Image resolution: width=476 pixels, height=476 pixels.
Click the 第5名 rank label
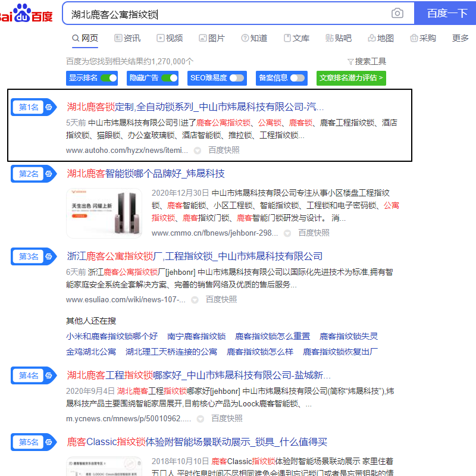[x=29, y=442]
